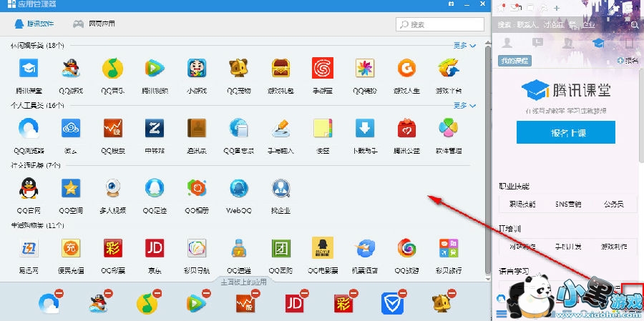Open QQ音乐 in the entertainment category

112,68
